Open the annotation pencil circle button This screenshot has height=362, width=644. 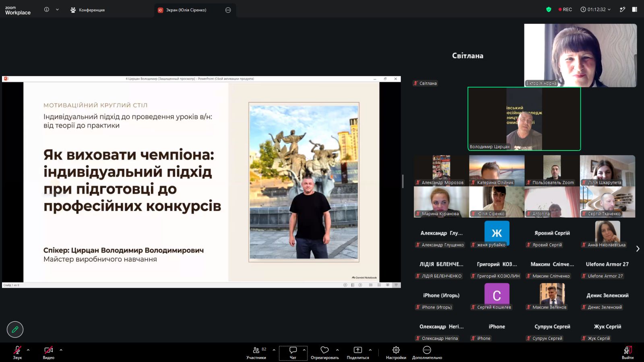[15, 329]
